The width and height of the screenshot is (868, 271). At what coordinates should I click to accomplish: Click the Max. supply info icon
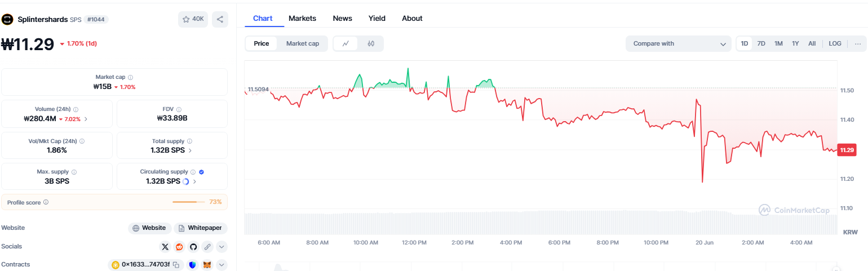74,172
